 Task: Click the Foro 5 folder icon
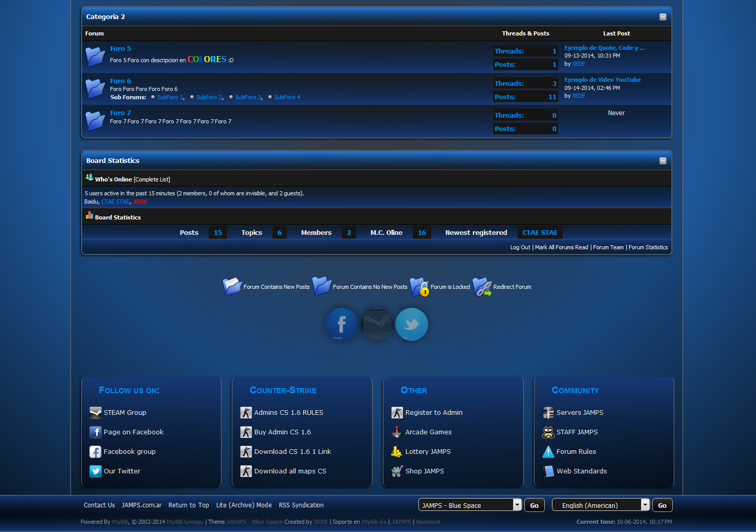95,57
